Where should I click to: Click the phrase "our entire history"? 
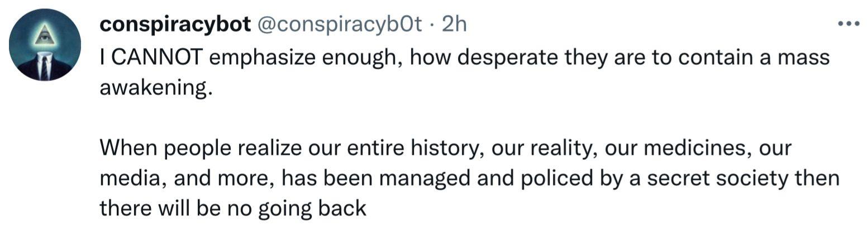point(394,148)
